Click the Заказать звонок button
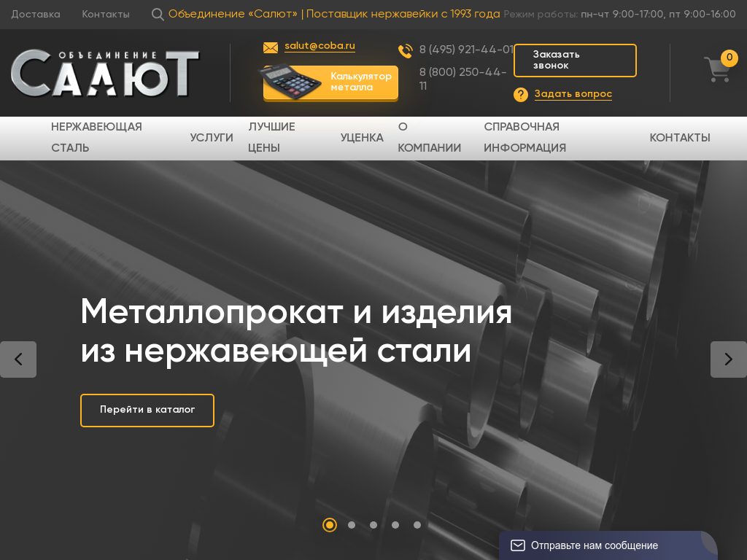Image resolution: width=747 pixels, height=560 pixels. tap(575, 61)
